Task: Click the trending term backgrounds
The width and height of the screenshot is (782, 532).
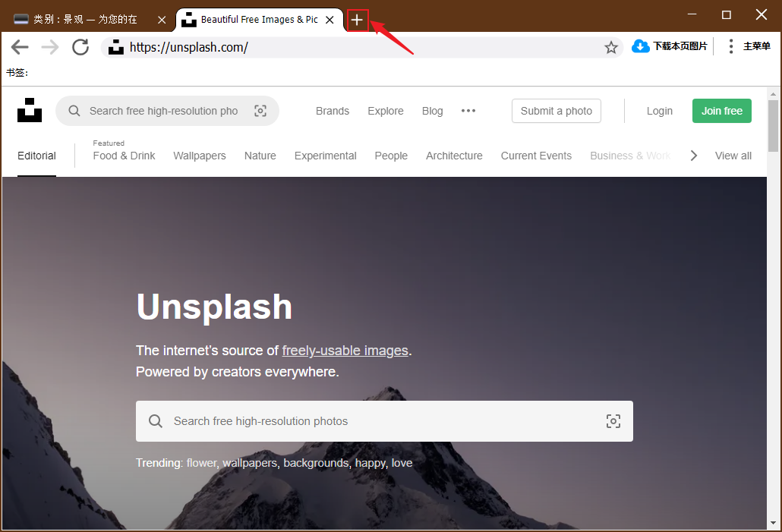Action: click(x=316, y=463)
